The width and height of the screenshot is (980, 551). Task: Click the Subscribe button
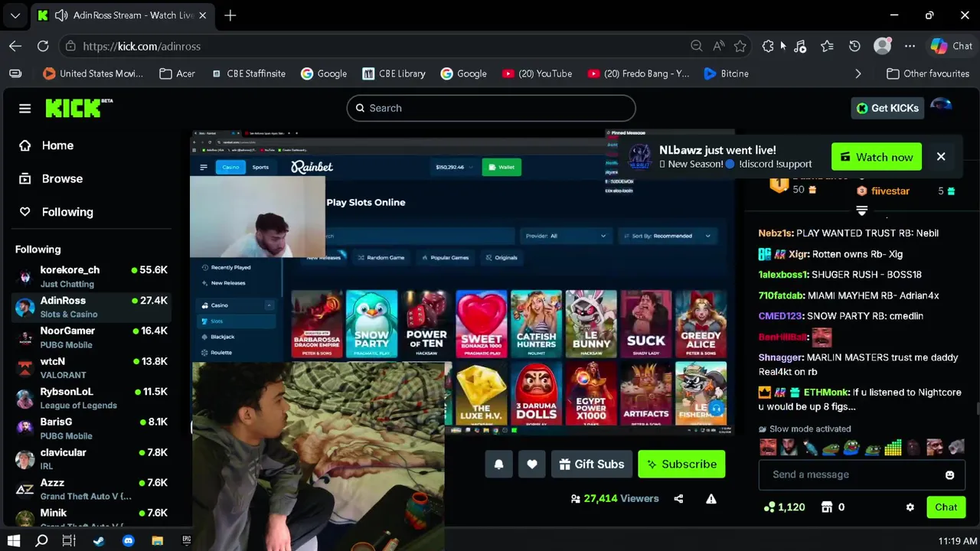click(x=681, y=464)
